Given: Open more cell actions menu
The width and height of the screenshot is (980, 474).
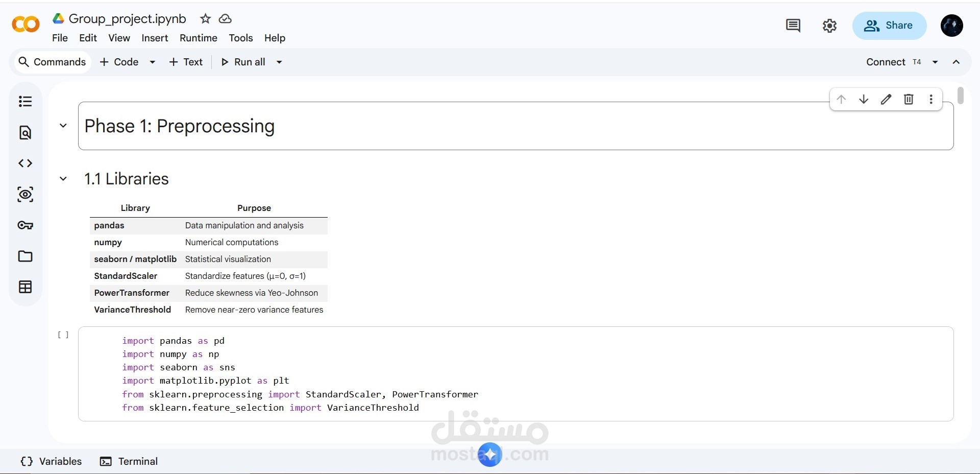Looking at the screenshot, I should coord(931,99).
